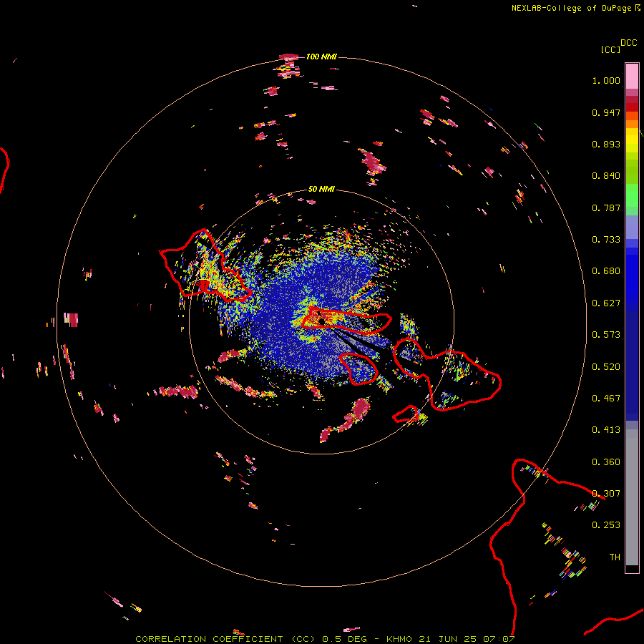Click the [CC] legend unit label
This screenshot has height=644, width=644.
[x=610, y=49]
